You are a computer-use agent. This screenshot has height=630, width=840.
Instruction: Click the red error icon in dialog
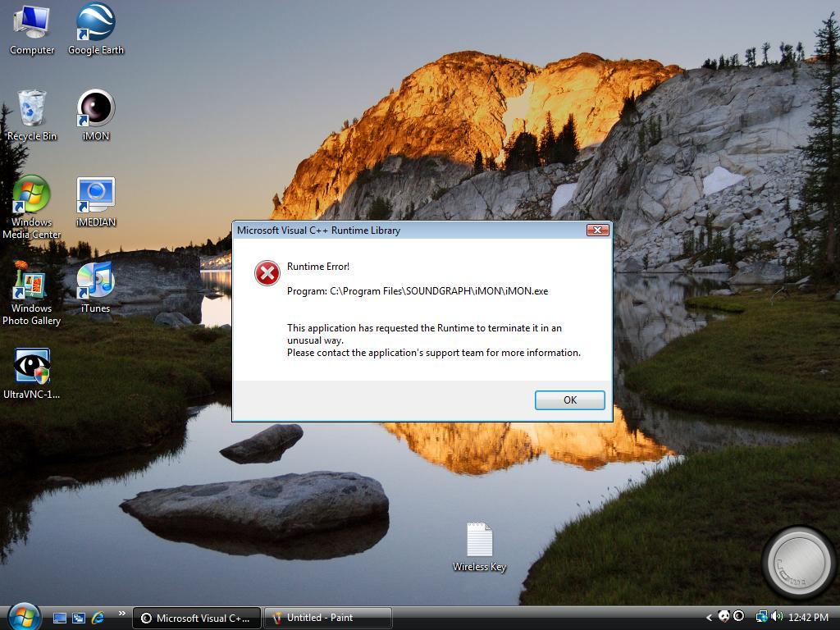(x=267, y=273)
